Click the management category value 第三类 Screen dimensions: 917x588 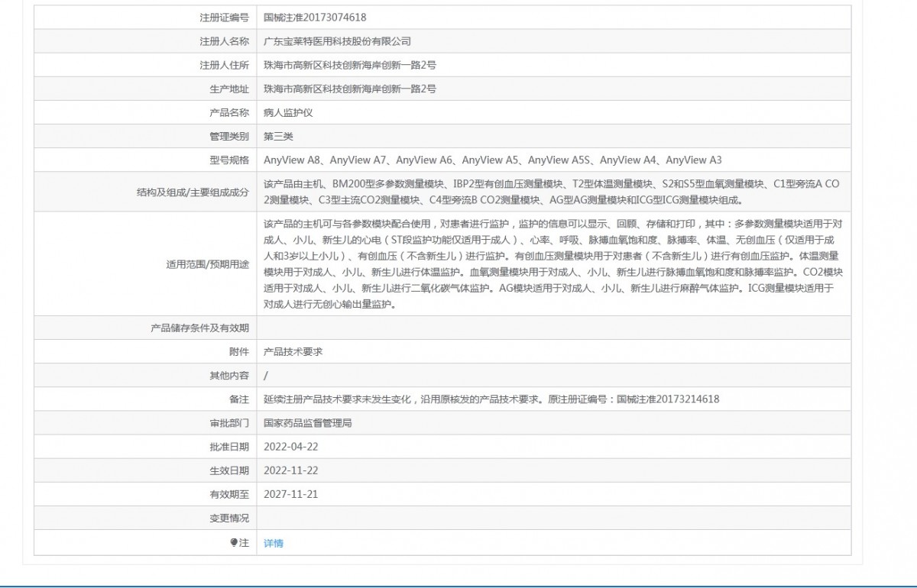pyautogui.click(x=278, y=136)
